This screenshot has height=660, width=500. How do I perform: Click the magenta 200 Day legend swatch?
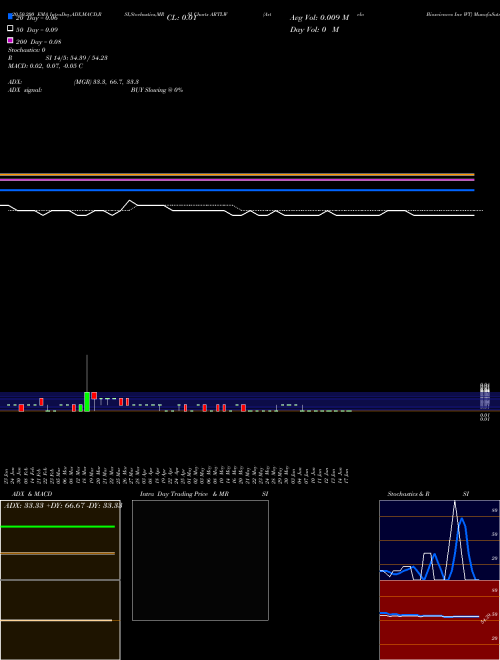(x=10, y=40)
